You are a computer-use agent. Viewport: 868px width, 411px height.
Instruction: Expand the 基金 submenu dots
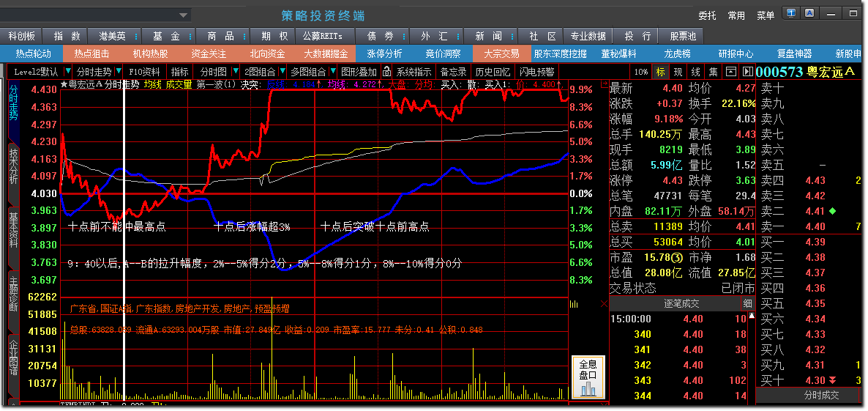click(x=190, y=37)
